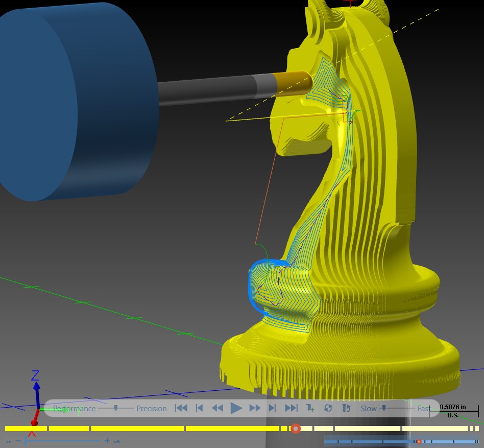Screen dimensions: 484x448
Task: Click the fast-forward double-arrow icon
Action: tap(255, 408)
